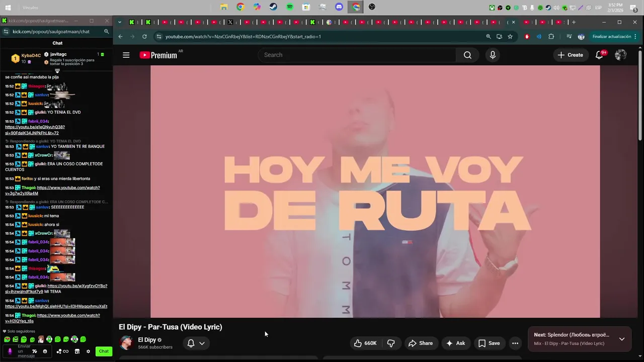Click El Dipy channel avatar
Viewport: 644px width, 362px height.
click(x=126, y=343)
